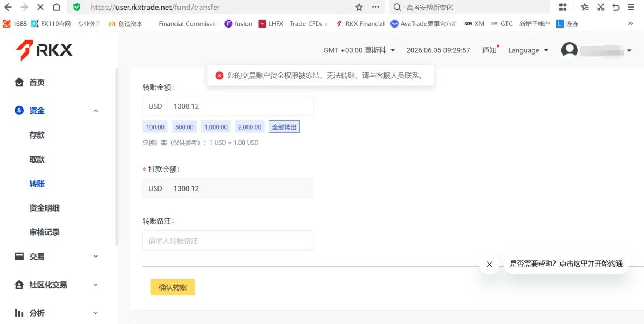
Task: Click the browser forward arrow
Action: [24, 7]
